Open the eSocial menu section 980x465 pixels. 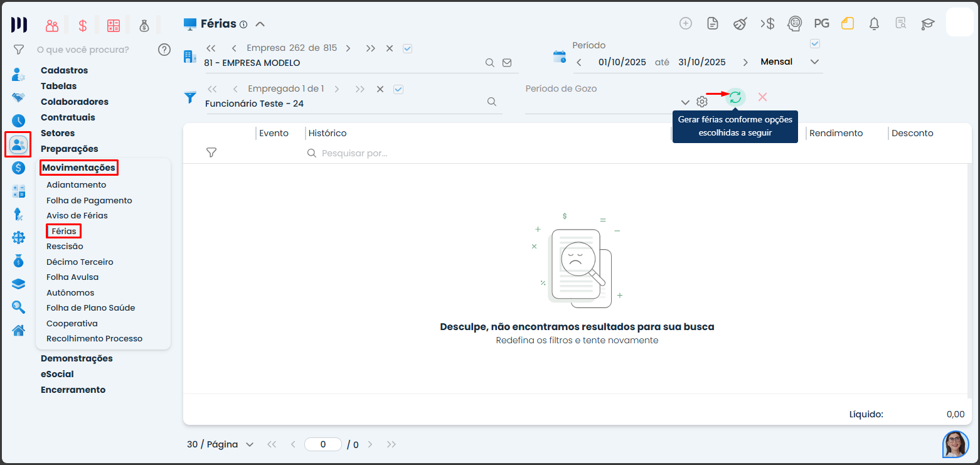57,374
